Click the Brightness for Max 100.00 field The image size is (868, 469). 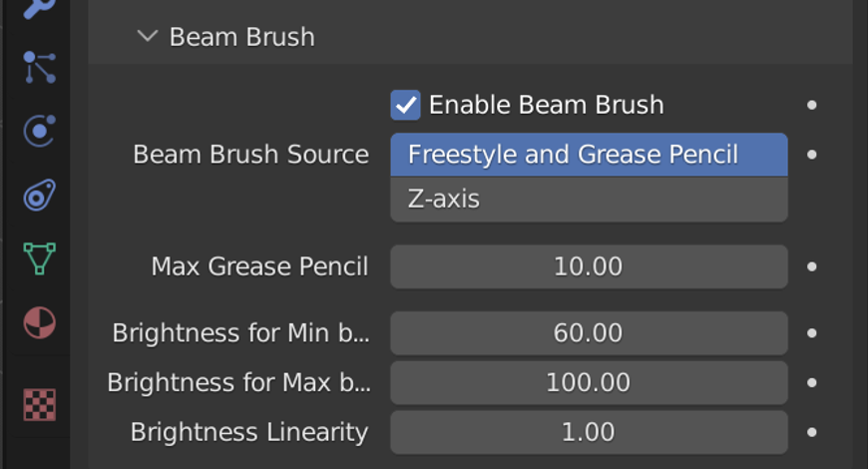pos(589,382)
